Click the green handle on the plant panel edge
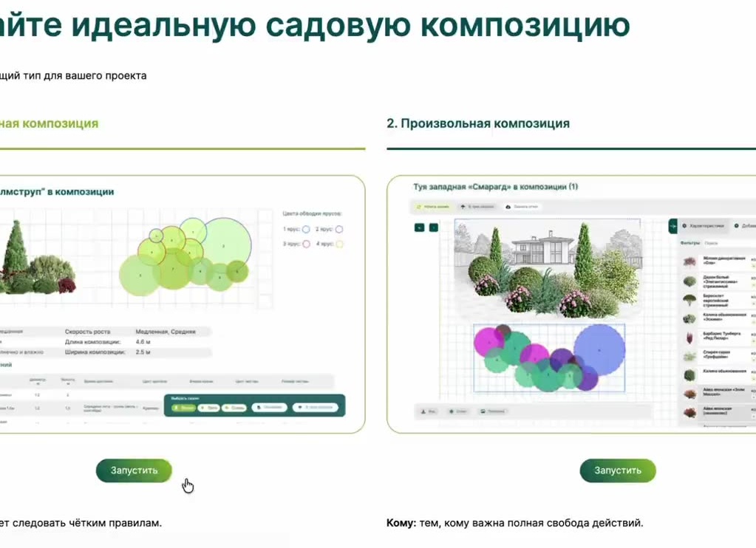The image size is (756, 548). tap(672, 226)
